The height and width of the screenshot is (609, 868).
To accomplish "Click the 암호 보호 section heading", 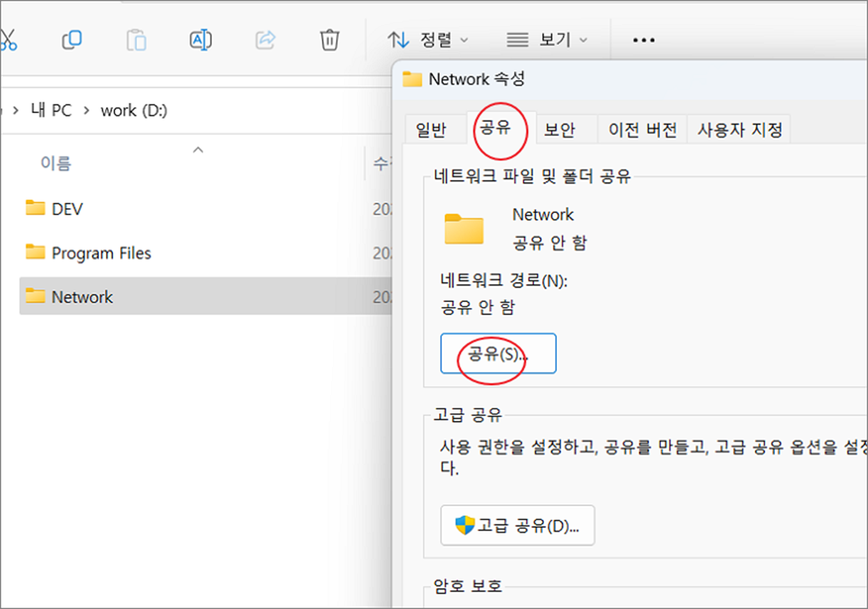I will (x=468, y=585).
